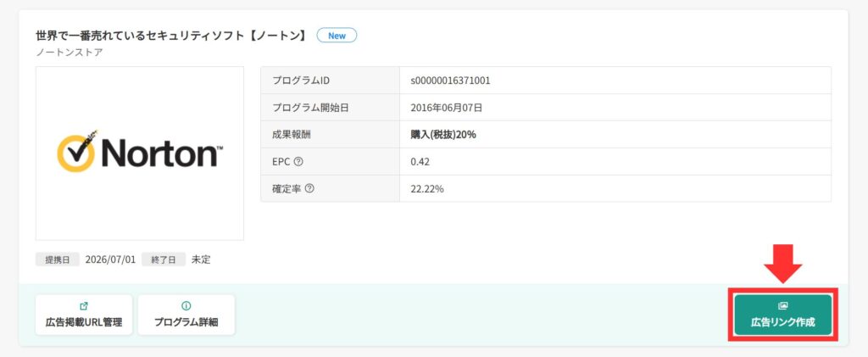The height and width of the screenshot is (357, 868).
Task: Click the program title 世界で一番売れているセキュリティソフト【ノートン】
Action: click(x=171, y=36)
